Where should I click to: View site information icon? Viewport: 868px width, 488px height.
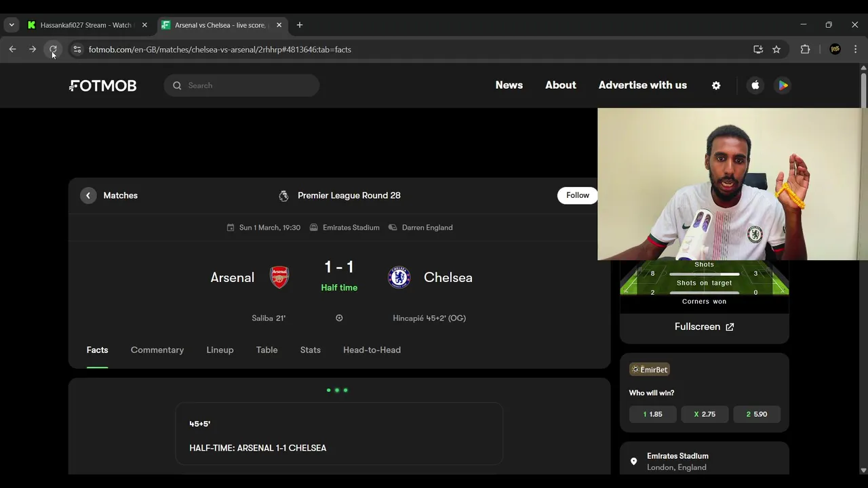[x=77, y=49]
